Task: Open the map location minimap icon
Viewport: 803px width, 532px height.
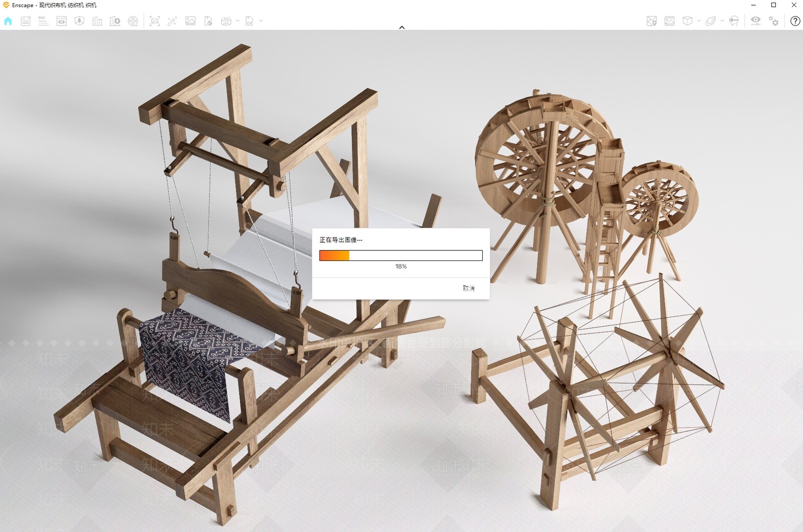Action: (x=651, y=21)
